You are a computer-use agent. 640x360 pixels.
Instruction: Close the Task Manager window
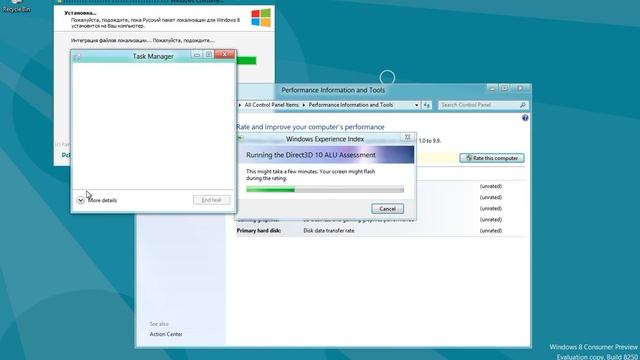(x=224, y=54)
